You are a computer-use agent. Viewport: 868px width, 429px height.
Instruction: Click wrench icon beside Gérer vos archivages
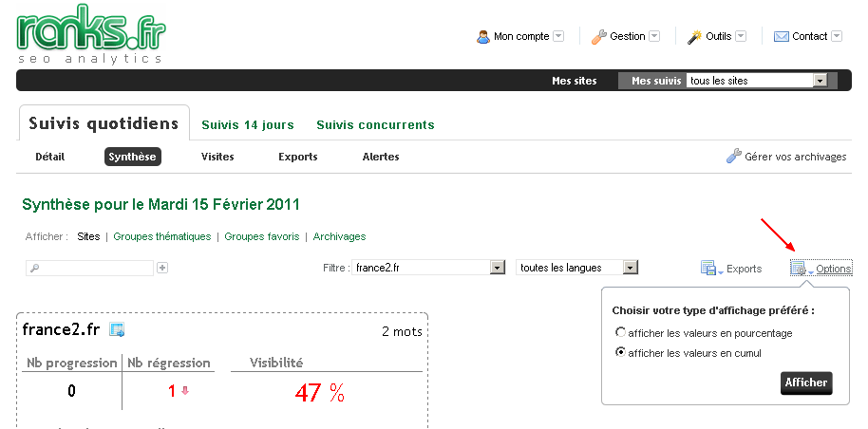[x=733, y=156]
